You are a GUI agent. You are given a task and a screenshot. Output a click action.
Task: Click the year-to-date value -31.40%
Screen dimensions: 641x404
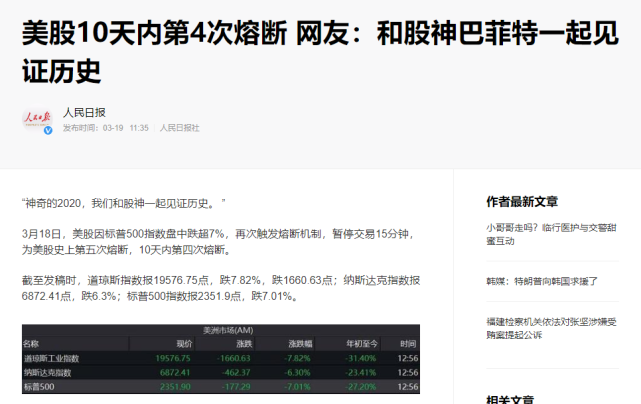click(x=360, y=359)
